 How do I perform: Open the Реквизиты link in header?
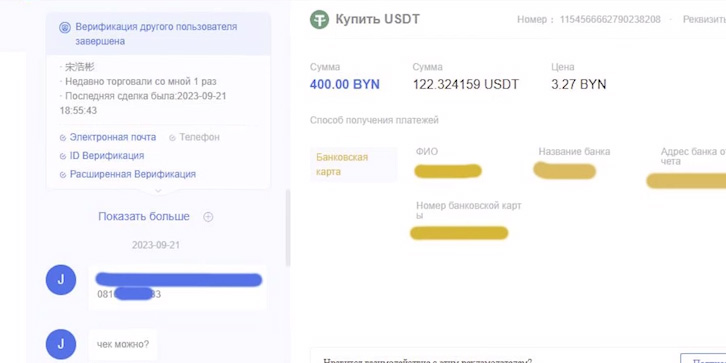[x=704, y=19]
